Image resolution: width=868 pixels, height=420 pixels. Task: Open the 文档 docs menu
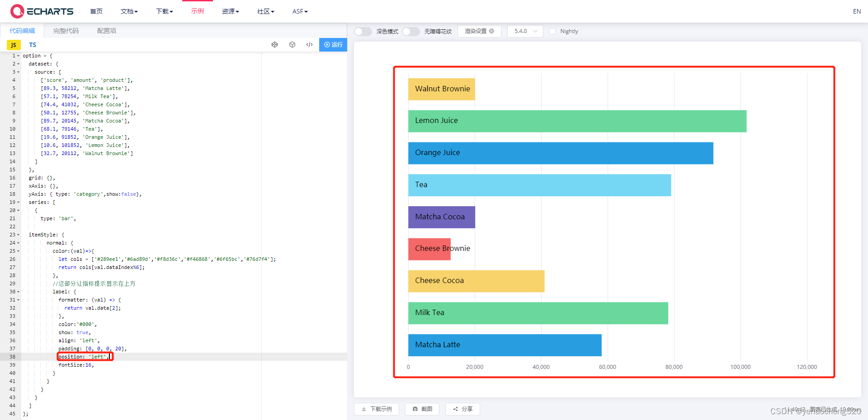[129, 11]
